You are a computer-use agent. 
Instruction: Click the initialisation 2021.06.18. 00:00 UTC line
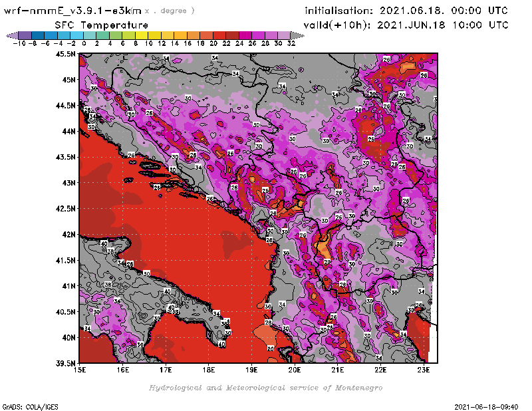tap(406, 11)
